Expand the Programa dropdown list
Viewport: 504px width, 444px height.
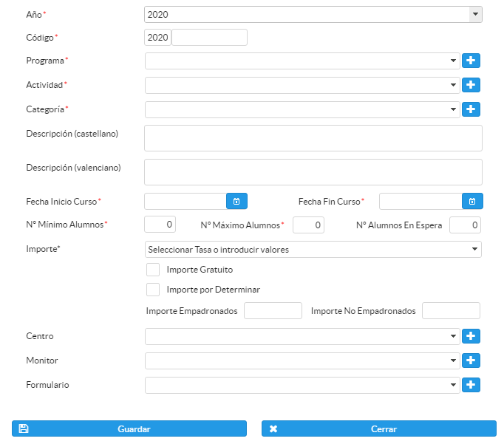tap(303, 61)
